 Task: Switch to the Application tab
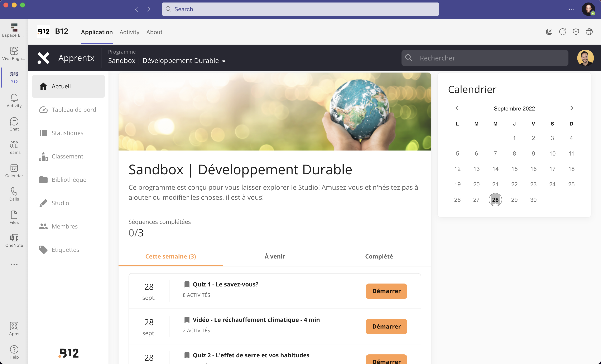pyautogui.click(x=97, y=32)
